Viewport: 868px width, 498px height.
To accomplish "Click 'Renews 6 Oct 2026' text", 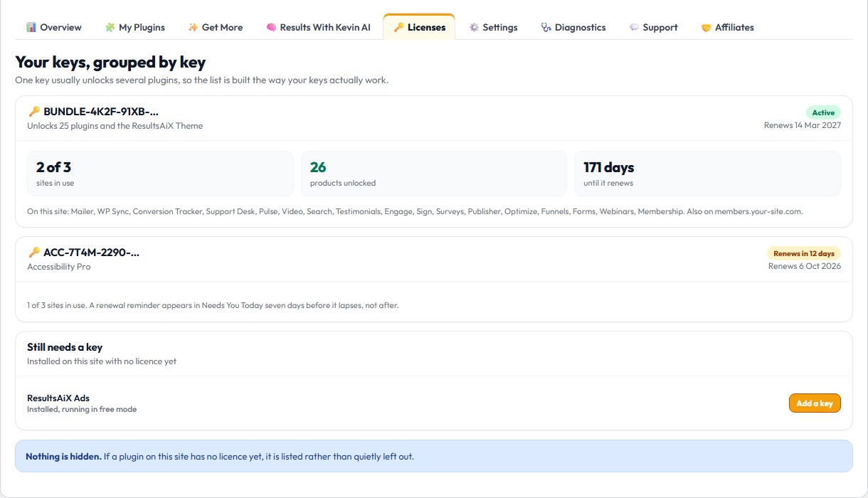I will tap(805, 266).
